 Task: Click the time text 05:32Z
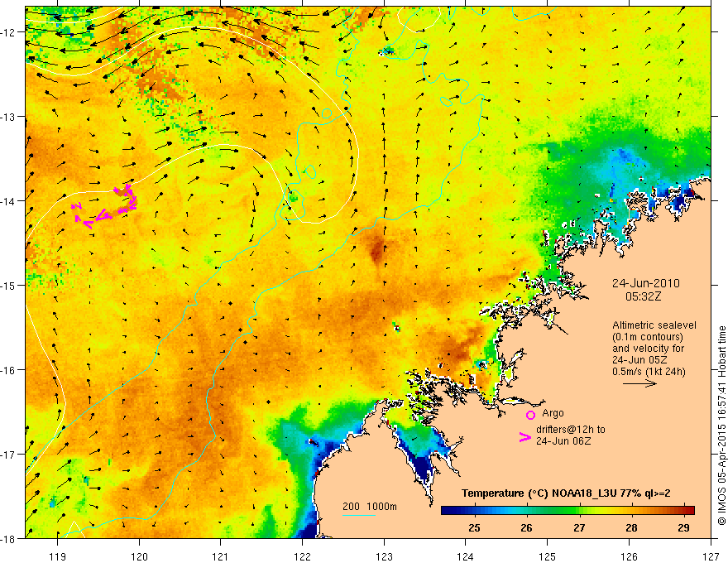[x=643, y=296]
